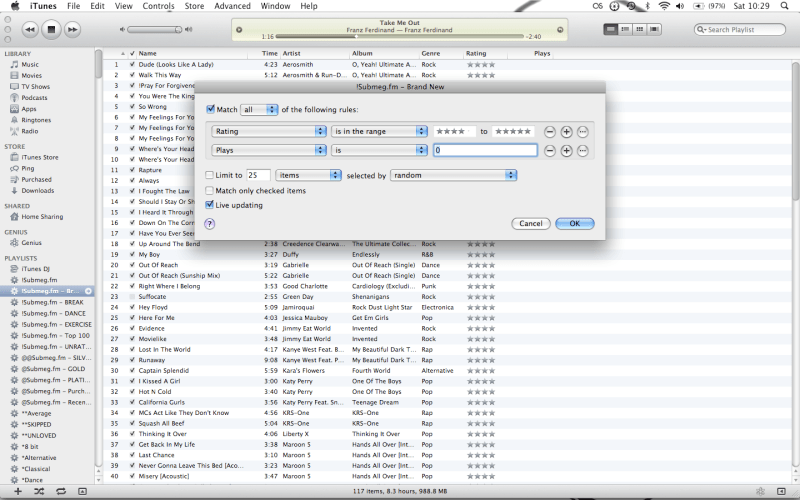The image size is (800, 500).
Task: Open the Wi-Fi status menu bar icon
Action: point(663,6)
